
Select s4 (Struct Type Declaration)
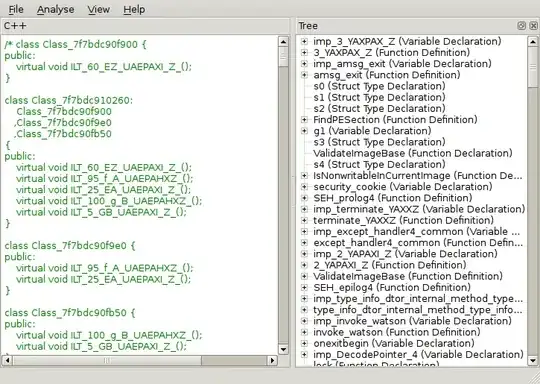[379, 164]
